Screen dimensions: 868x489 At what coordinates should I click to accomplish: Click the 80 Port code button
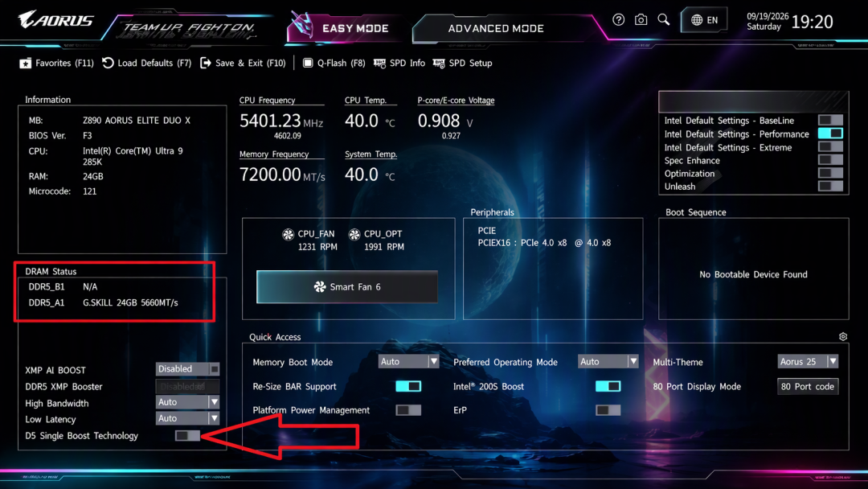tap(808, 387)
